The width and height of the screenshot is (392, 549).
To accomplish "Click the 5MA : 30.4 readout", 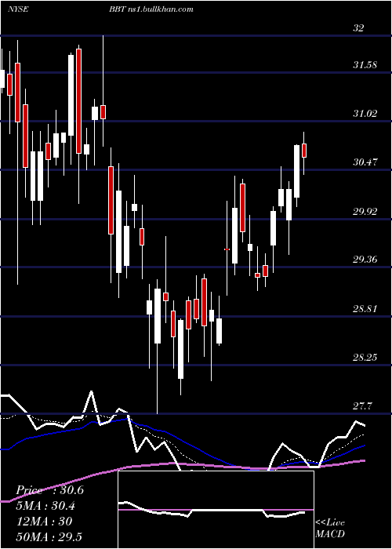I will (45, 506).
